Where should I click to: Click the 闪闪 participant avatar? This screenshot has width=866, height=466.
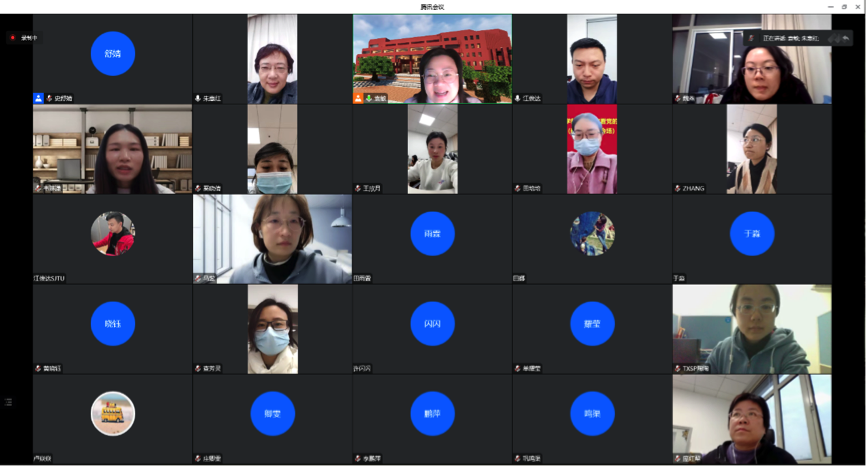click(x=432, y=324)
